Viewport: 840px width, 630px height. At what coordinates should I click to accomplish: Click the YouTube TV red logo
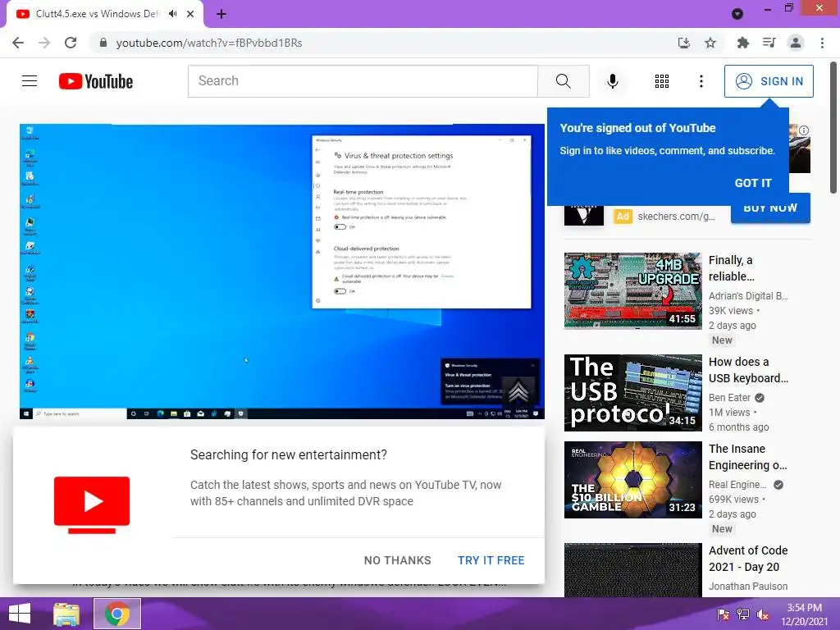coord(92,504)
